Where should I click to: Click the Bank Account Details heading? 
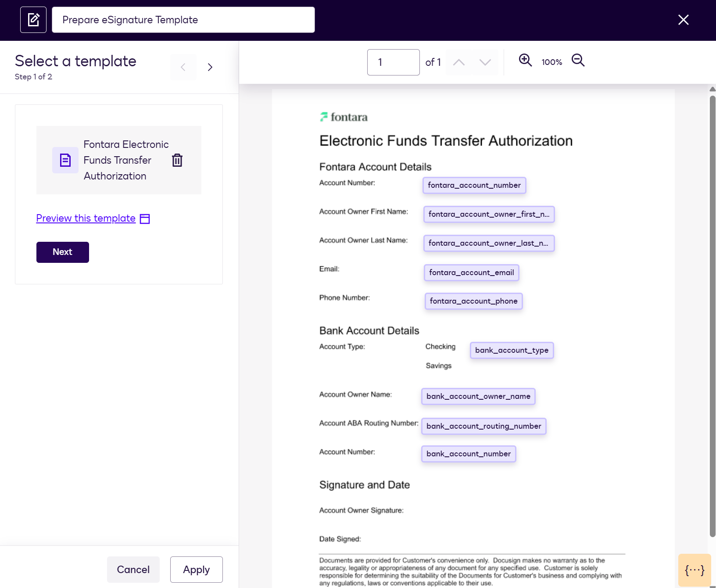369,330
